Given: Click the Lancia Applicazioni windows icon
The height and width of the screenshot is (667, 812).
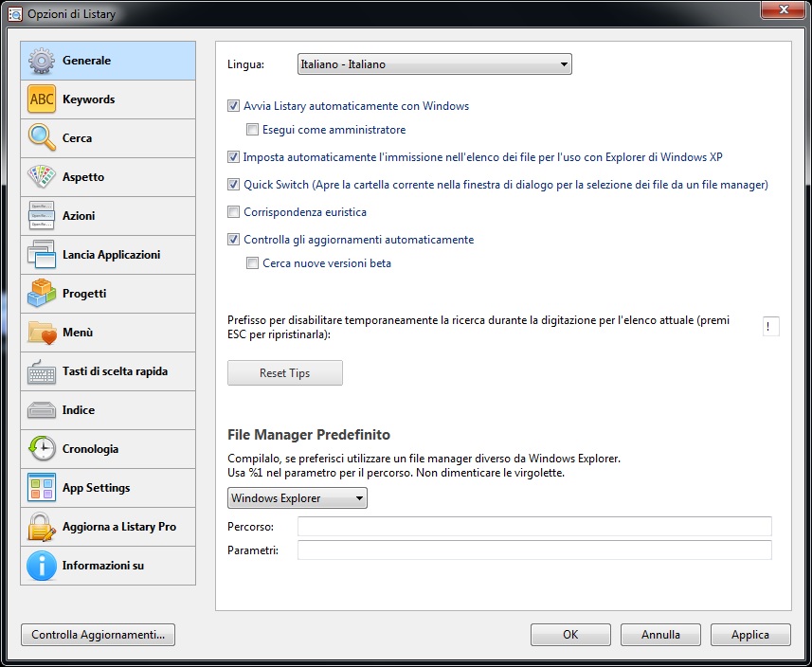Looking at the screenshot, I should 42,254.
